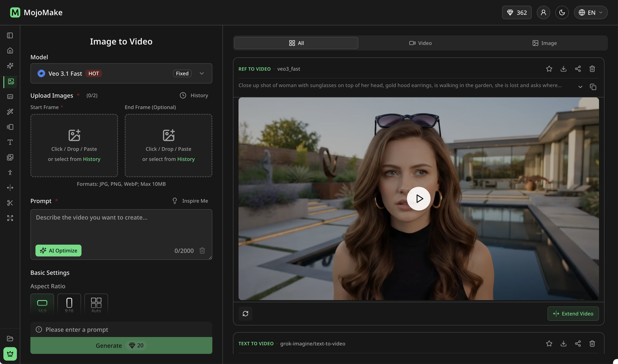
Task: Clear the prompt with trash icon
Action: coord(202,251)
